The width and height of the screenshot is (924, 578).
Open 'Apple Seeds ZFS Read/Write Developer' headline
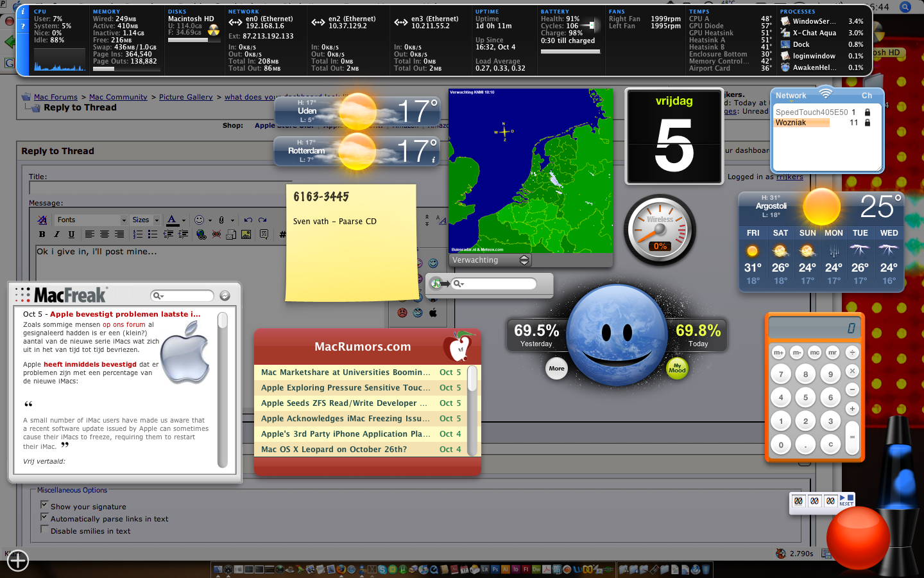(343, 403)
